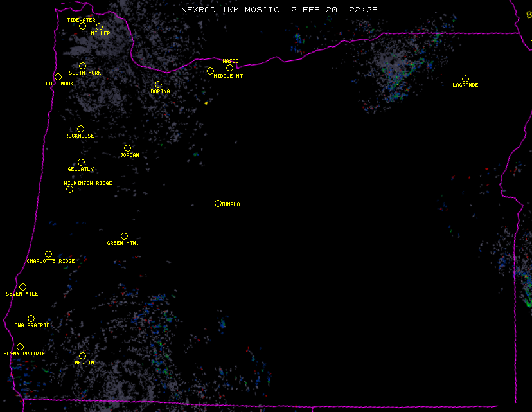Select the Charlotte Ridge station marker
The height and width of the screenshot is (412, 532).
pyautogui.click(x=48, y=254)
